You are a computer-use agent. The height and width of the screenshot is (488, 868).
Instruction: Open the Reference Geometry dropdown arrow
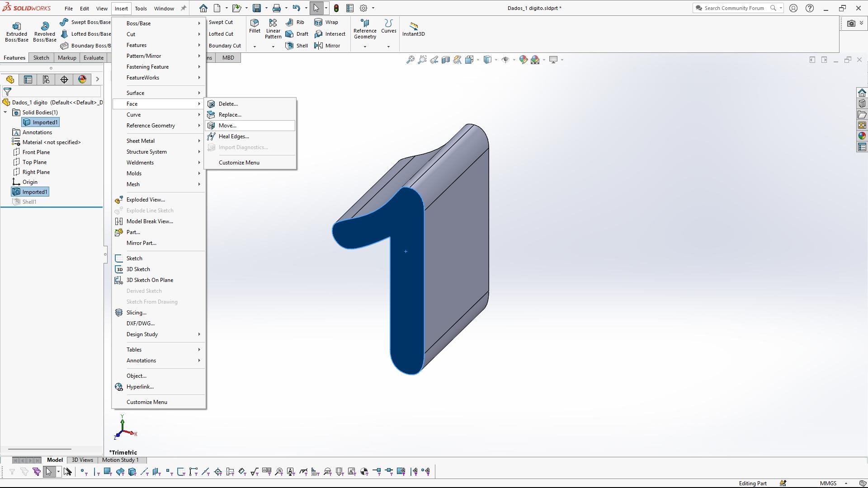click(365, 47)
